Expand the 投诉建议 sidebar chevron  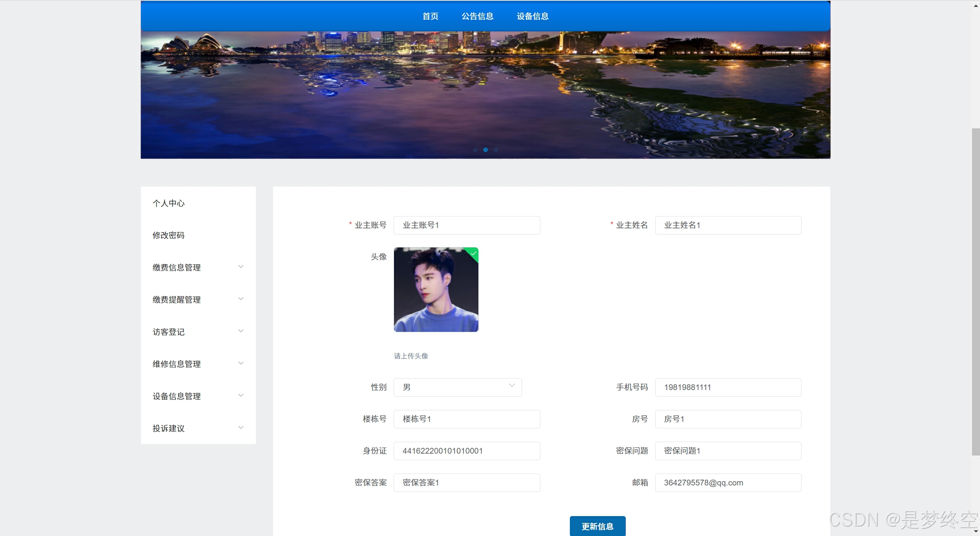click(x=241, y=428)
